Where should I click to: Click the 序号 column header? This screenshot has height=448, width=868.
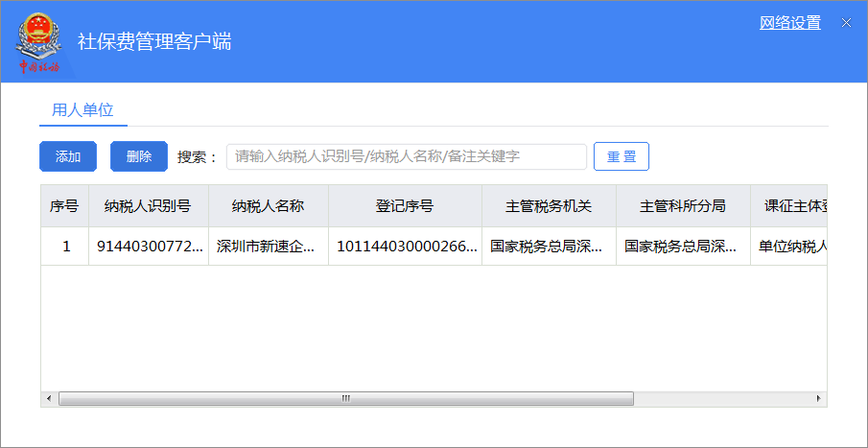tap(64, 206)
